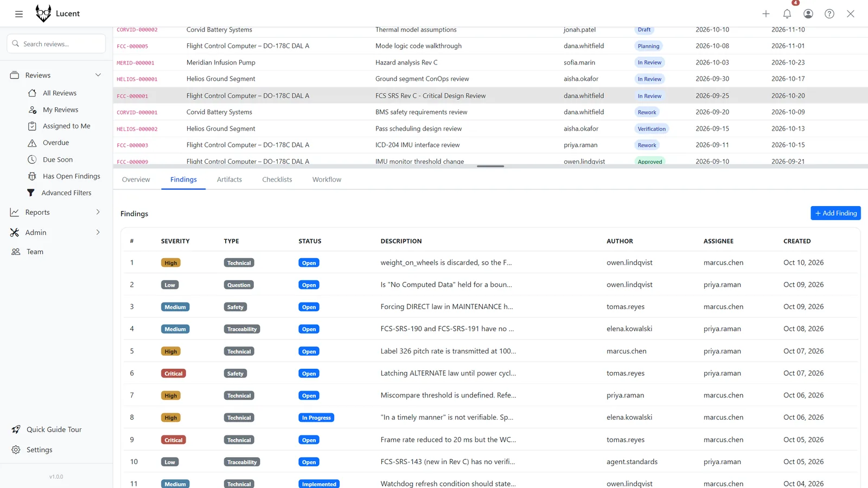
Task: Expand the Admin section chevron
Action: [x=98, y=233]
